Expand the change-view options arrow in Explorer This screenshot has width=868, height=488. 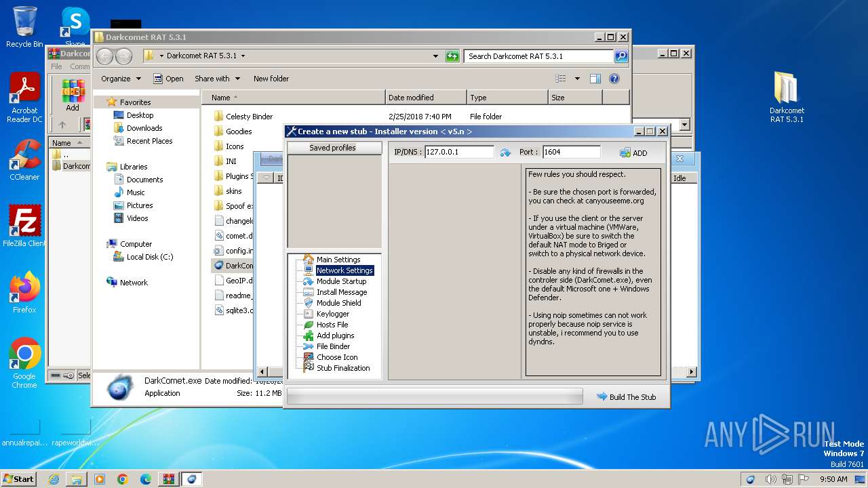(x=577, y=79)
